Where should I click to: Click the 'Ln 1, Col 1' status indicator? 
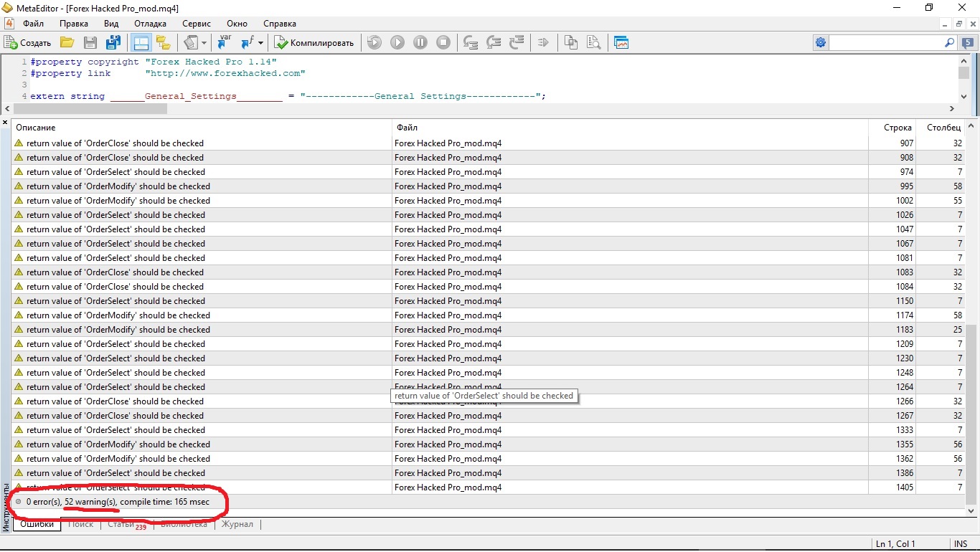pos(895,543)
